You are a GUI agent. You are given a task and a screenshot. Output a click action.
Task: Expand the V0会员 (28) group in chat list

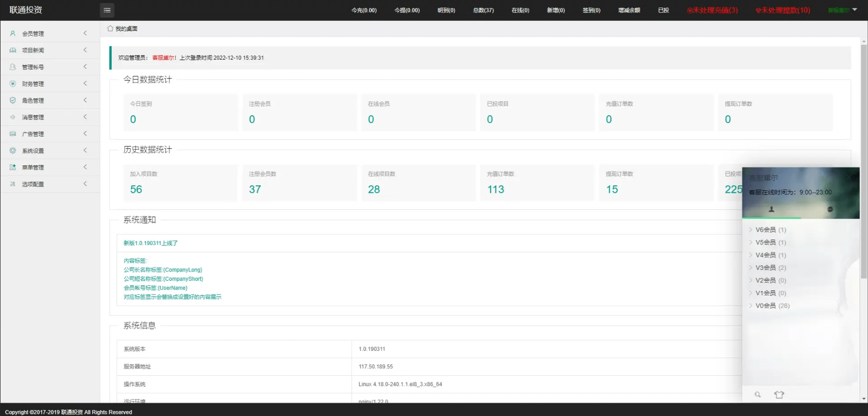coord(769,306)
